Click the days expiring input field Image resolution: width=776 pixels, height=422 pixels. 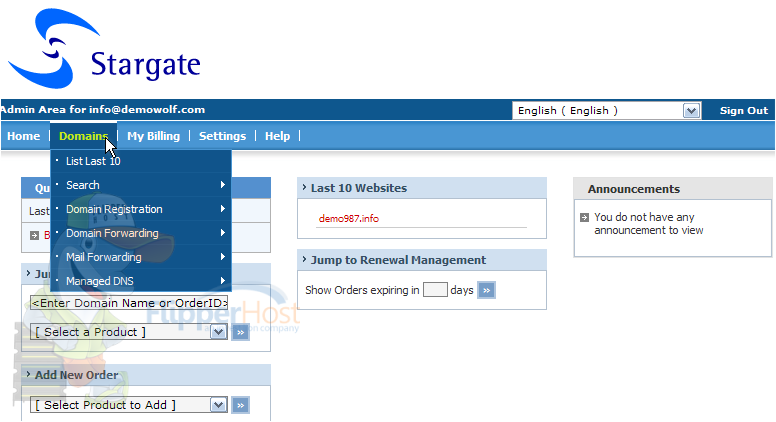pos(435,289)
